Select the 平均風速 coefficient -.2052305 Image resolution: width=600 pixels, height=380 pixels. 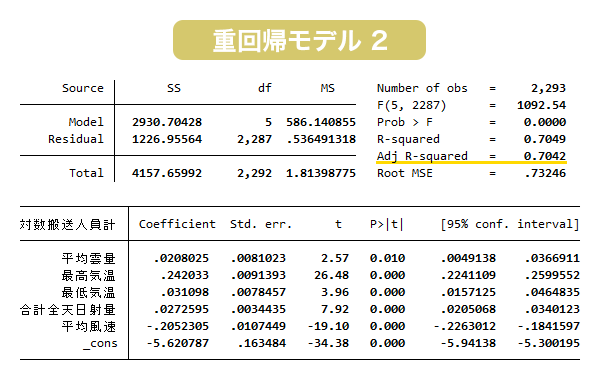[x=178, y=326]
